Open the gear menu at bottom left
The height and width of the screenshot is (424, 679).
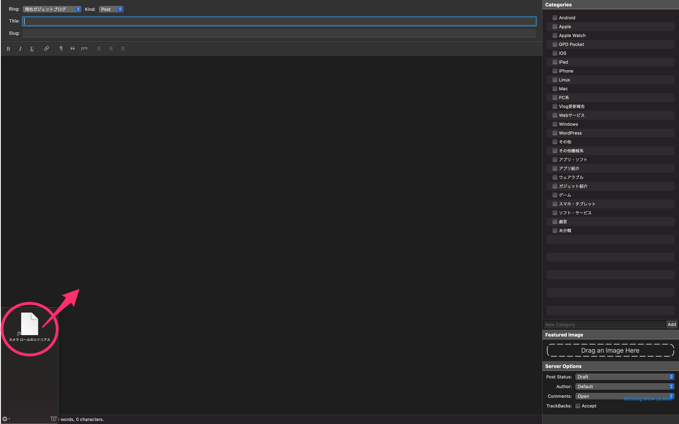click(x=5, y=419)
